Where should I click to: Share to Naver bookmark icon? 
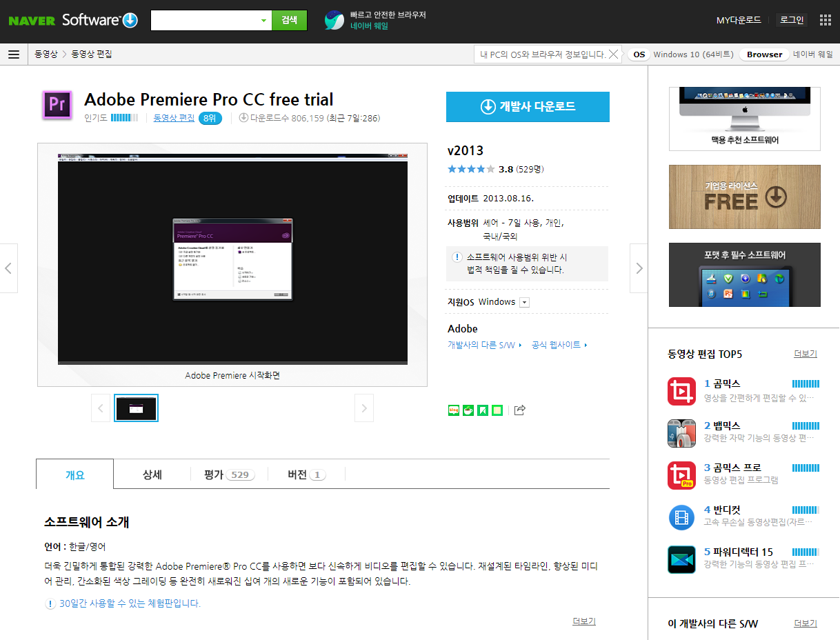[483, 410]
